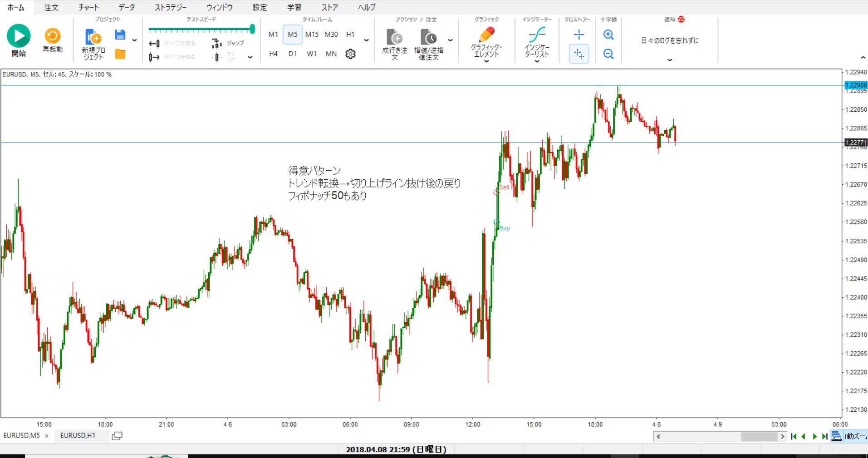The height and width of the screenshot is (458, 868).
Task: Switch timeframe to M15
Action: click(312, 34)
